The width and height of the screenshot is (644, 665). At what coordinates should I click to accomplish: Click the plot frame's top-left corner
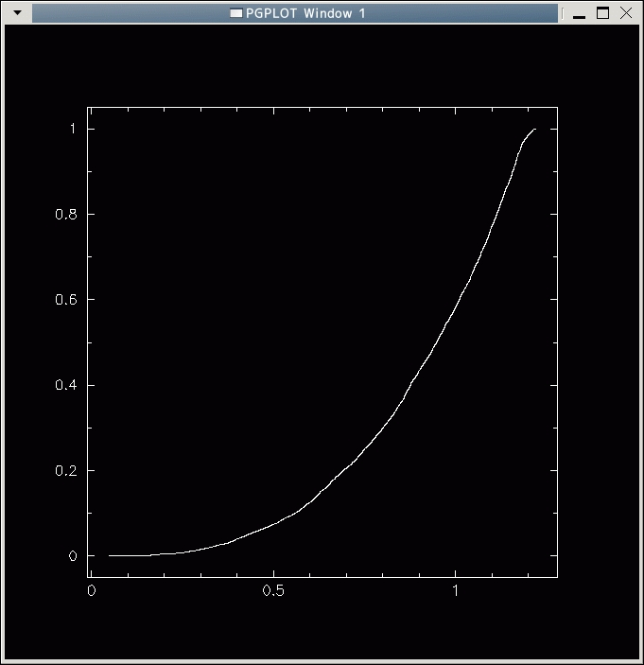click(88, 107)
